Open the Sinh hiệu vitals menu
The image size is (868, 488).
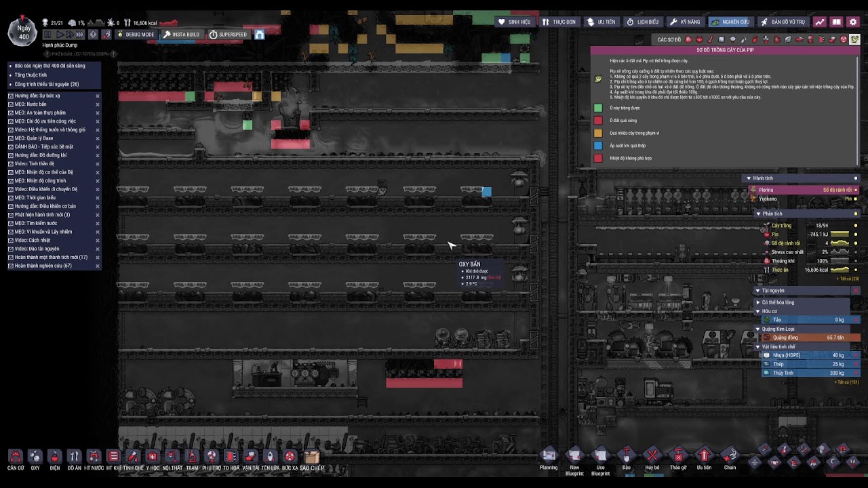click(515, 22)
